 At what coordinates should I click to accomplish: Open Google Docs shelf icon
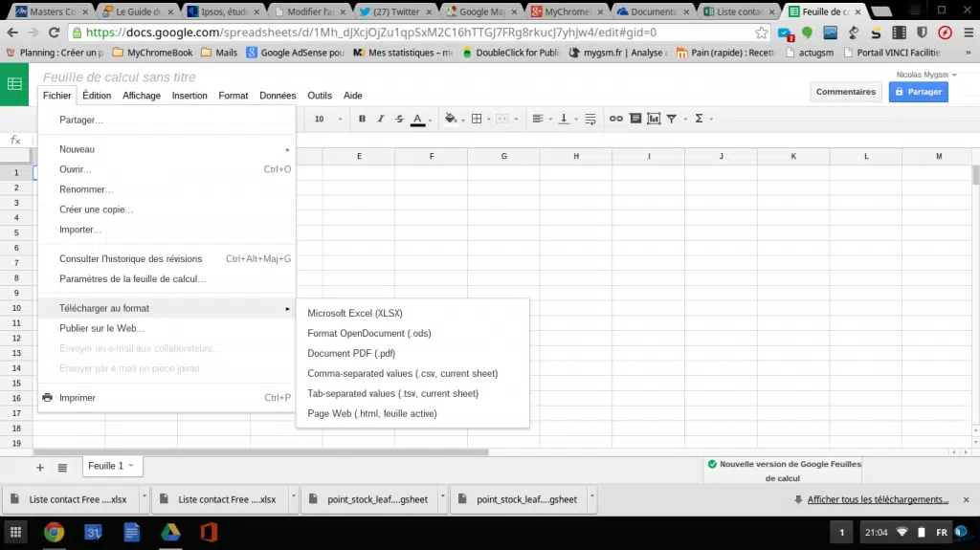point(132,533)
